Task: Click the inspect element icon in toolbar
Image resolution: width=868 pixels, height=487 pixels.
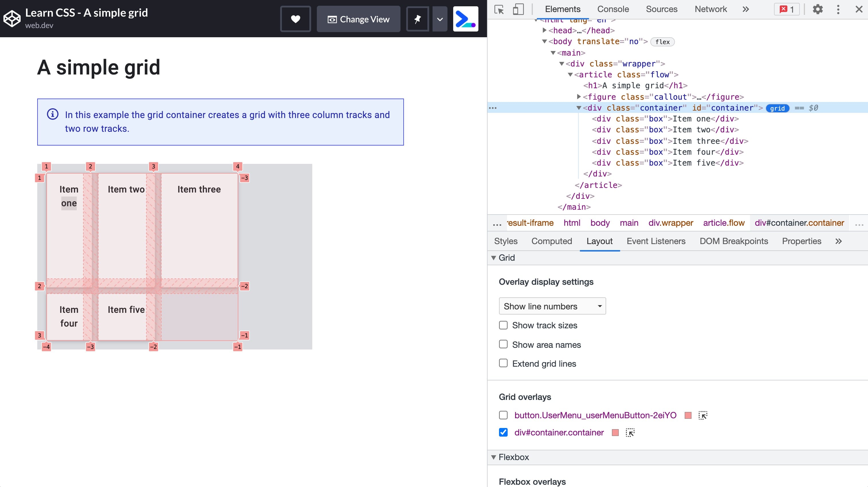Action: pyautogui.click(x=500, y=9)
